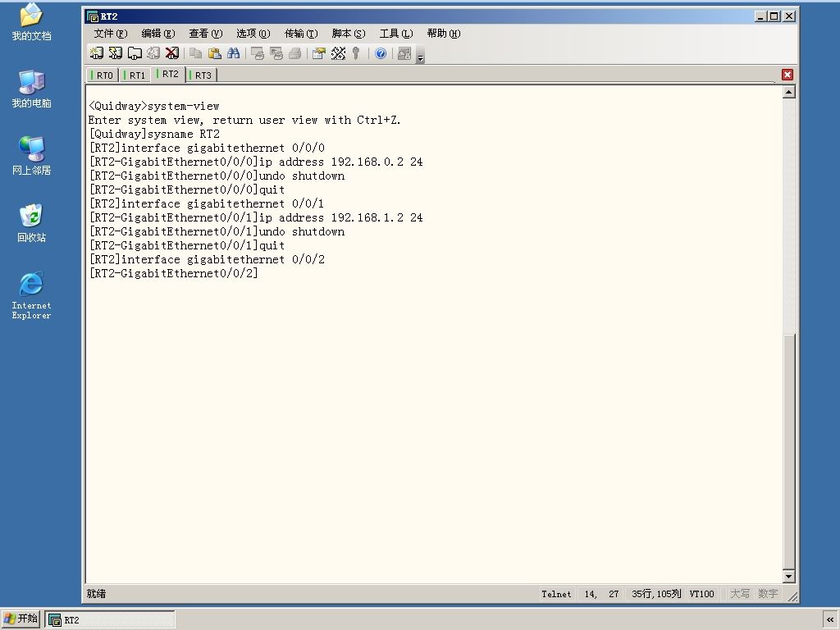
Task: Switch to the RT3 session tab
Action: coord(201,75)
